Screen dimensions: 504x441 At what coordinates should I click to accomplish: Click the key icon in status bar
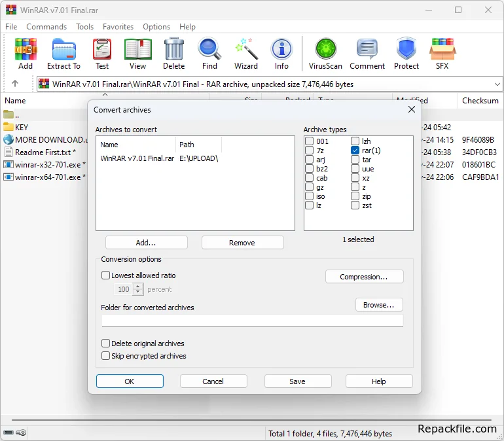[21, 432]
